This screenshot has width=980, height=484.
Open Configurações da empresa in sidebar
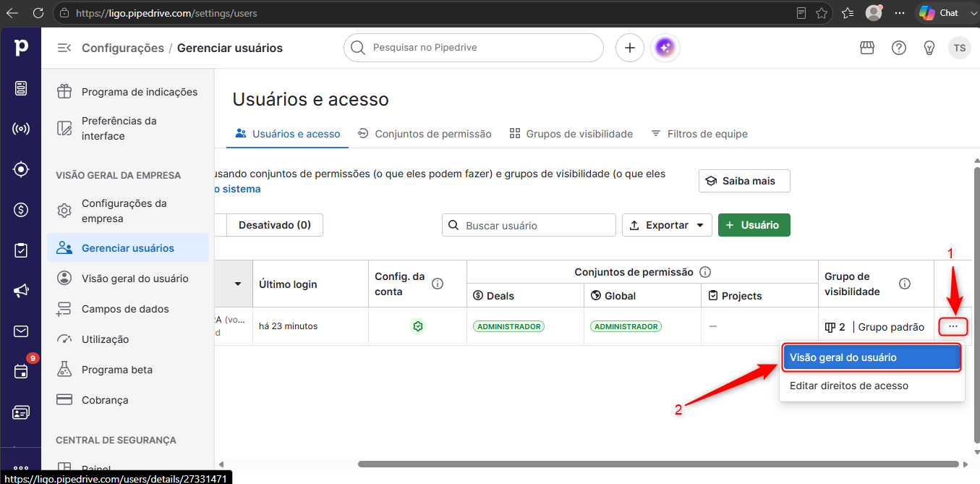tap(127, 211)
